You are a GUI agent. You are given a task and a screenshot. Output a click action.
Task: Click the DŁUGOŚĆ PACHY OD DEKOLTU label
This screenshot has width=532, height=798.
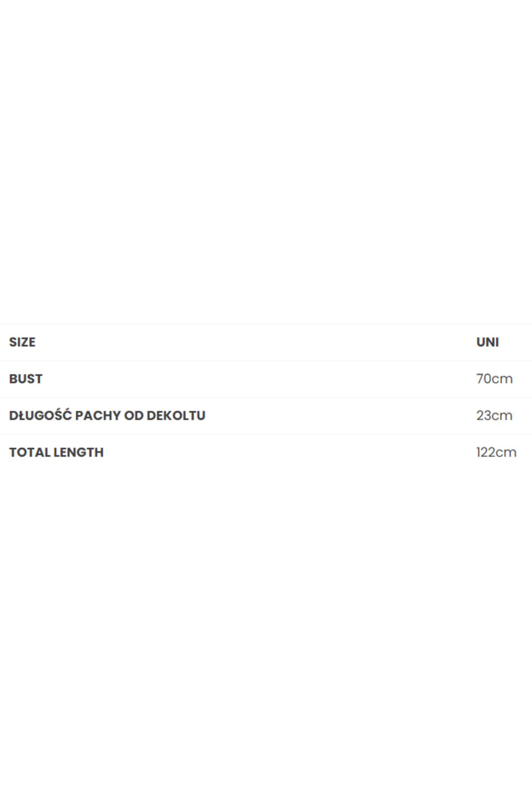pos(107,415)
